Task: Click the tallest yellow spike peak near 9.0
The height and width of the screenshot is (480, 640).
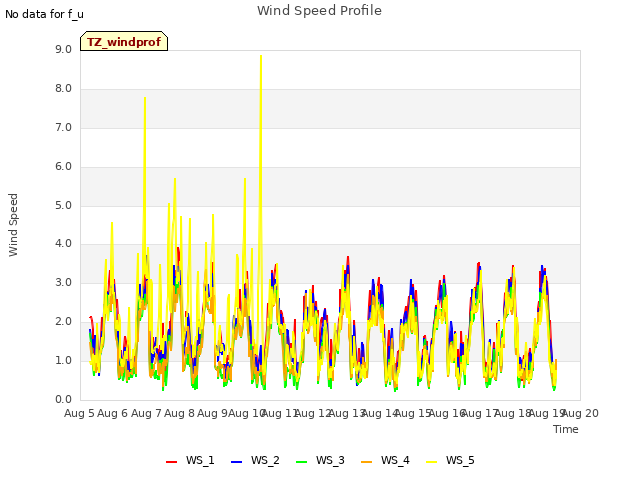Action: (x=261, y=56)
